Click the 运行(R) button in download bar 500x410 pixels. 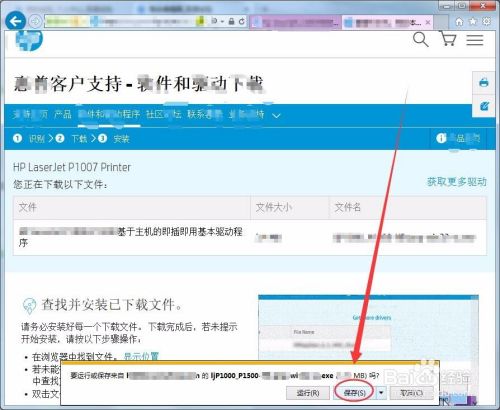click(x=308, y=393)
